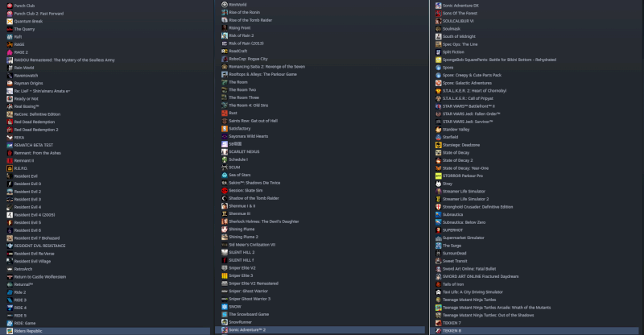Click the R.E.P.O. game icon
Viewport: 644px width, 335px height.
pyautogui.click(x=10, y=168)
